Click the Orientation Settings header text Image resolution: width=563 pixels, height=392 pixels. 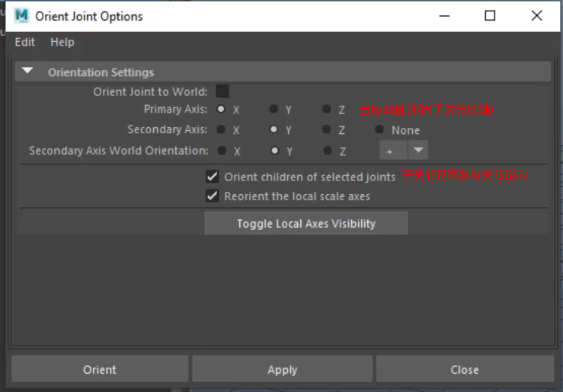pyautogui.click(x=101, y=72)
